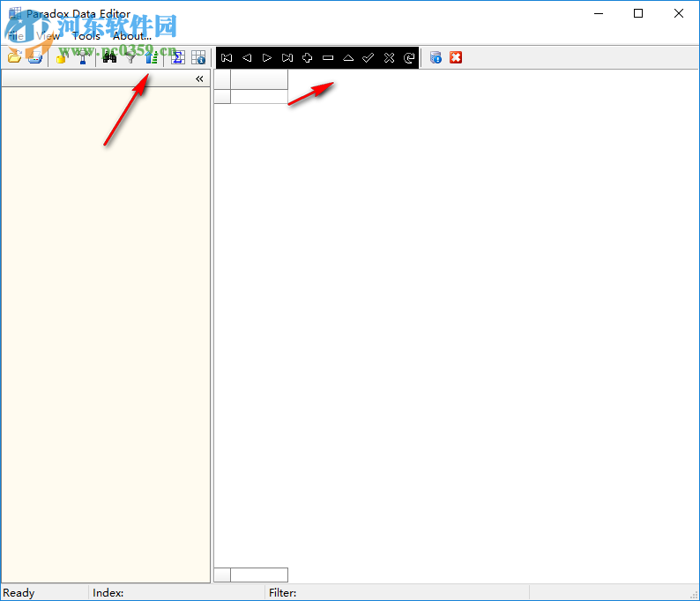Maximize the Paradox Data Editor window
The image size is (700, 601).
638,14
